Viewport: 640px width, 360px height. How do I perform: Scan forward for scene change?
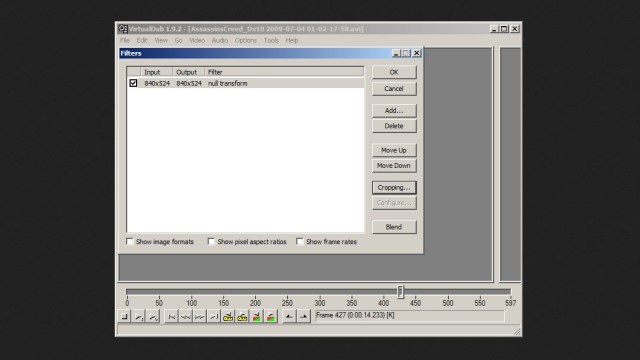pos(271,317)
